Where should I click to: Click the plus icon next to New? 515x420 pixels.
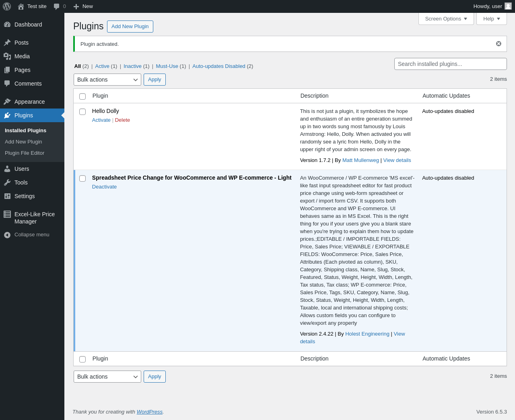[76, 6]
